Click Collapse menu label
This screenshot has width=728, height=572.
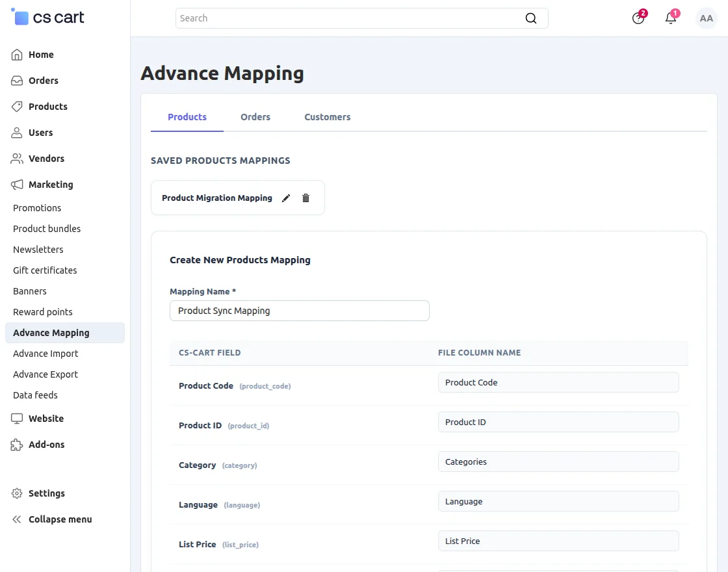pos(60,519)
